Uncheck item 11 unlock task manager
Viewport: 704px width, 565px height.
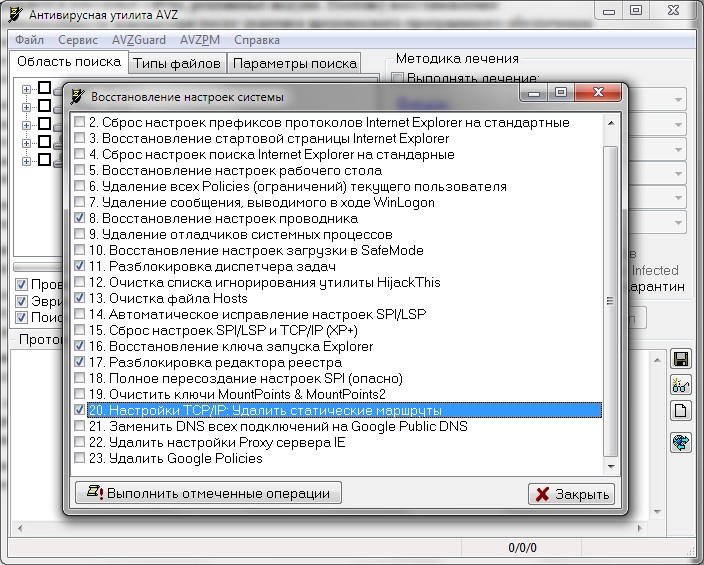tap(79, 266)
